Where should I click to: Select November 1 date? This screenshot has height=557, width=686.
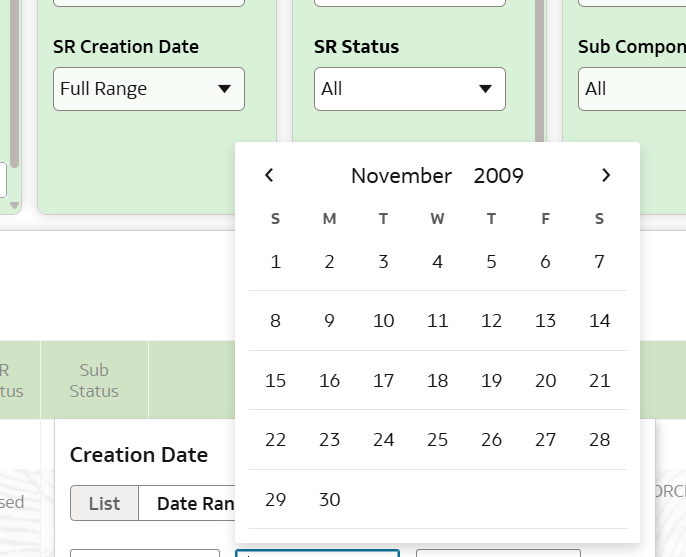pyautogui.click(x=275, y=262)
